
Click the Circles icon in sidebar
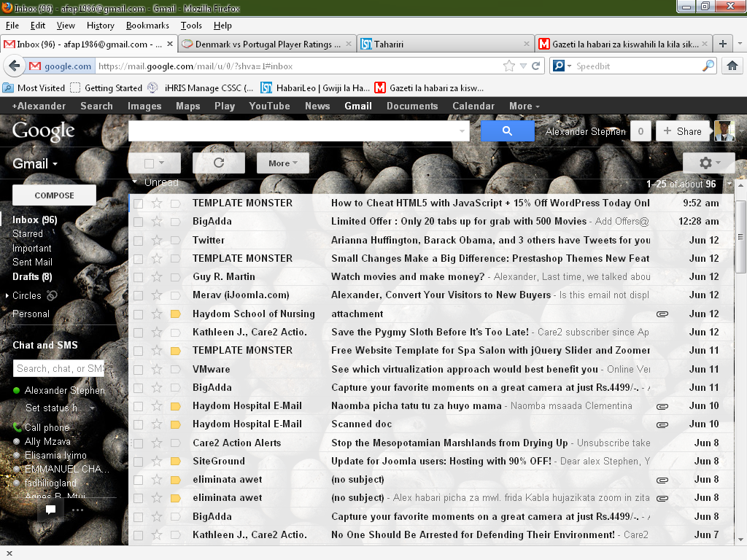pos(52,296)
